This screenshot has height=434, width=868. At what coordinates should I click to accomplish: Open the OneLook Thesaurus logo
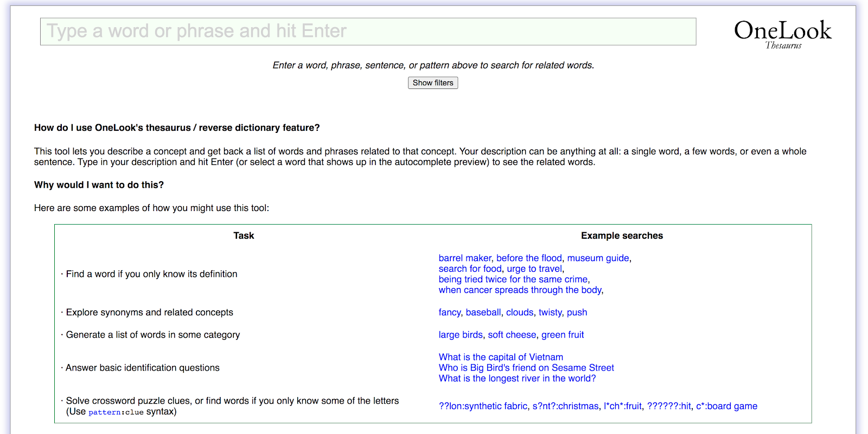(782, 34)
